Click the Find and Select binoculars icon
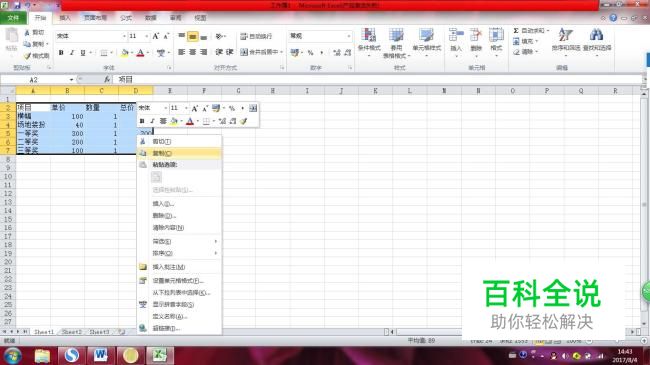Viewport: 650px width, 365px height. point(597,35)
